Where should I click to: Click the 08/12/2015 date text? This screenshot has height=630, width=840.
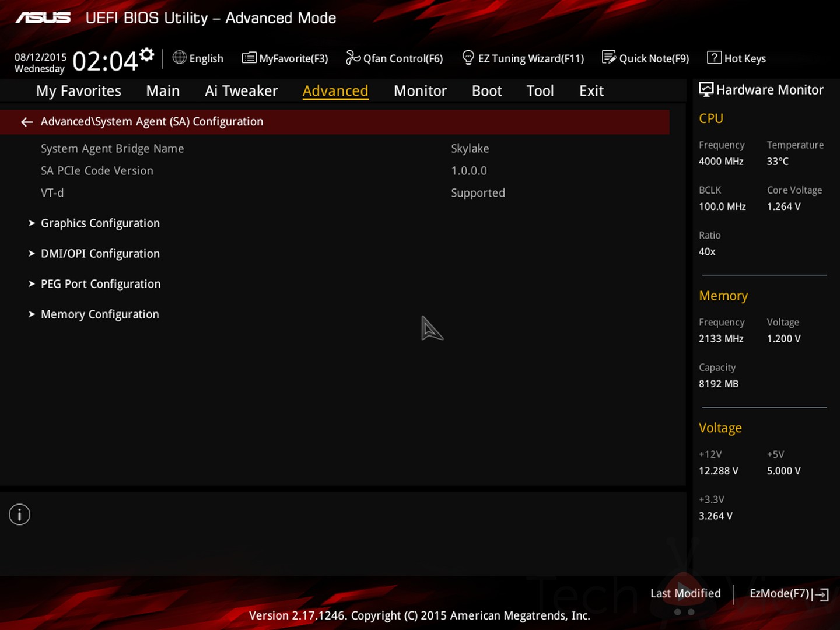(x=41, y=57)
